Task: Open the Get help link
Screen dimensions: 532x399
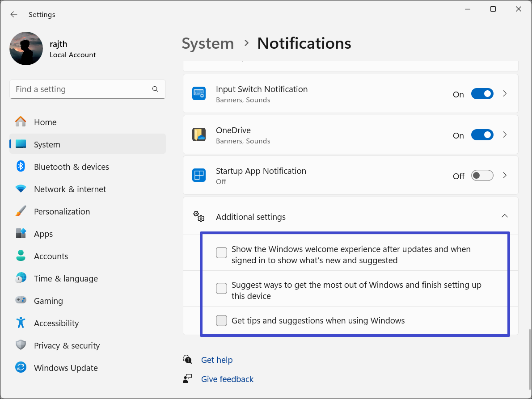Action: (x=217, y=360)
